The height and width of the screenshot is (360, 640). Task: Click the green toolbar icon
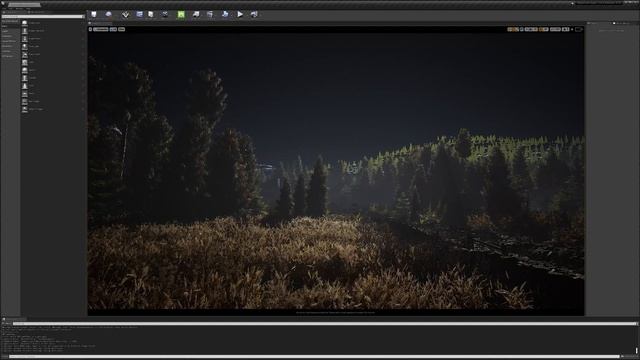[x=181, y=14]
